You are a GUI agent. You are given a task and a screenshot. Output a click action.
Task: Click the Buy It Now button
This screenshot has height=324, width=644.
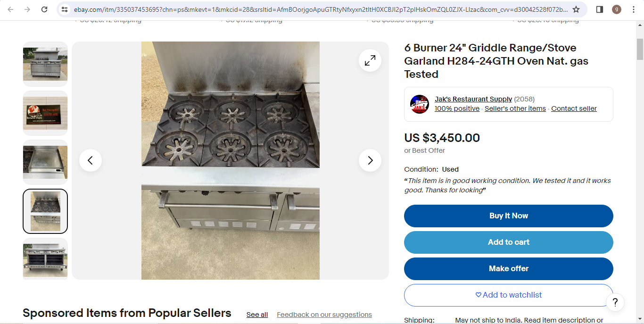(x=509, y=216)
